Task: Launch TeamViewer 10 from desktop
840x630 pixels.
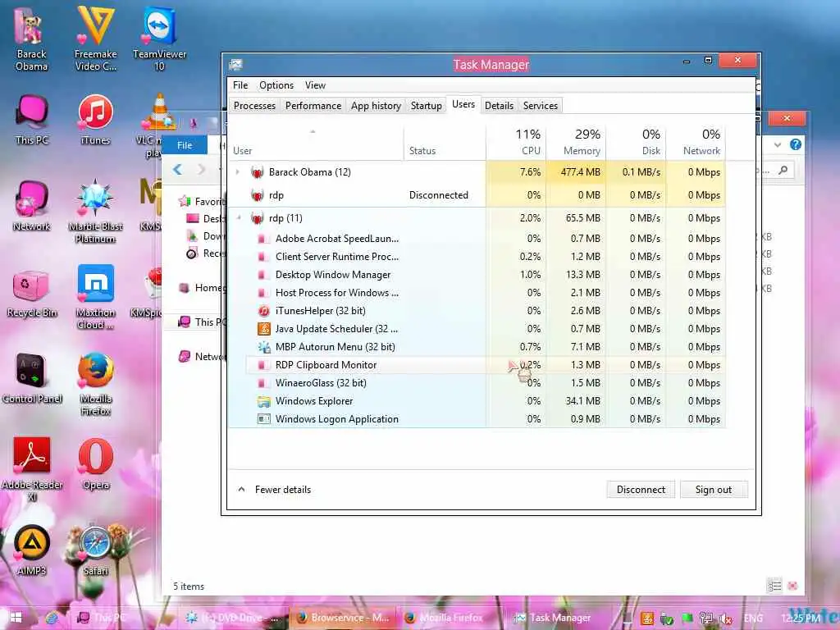Action: pos(159,40)
